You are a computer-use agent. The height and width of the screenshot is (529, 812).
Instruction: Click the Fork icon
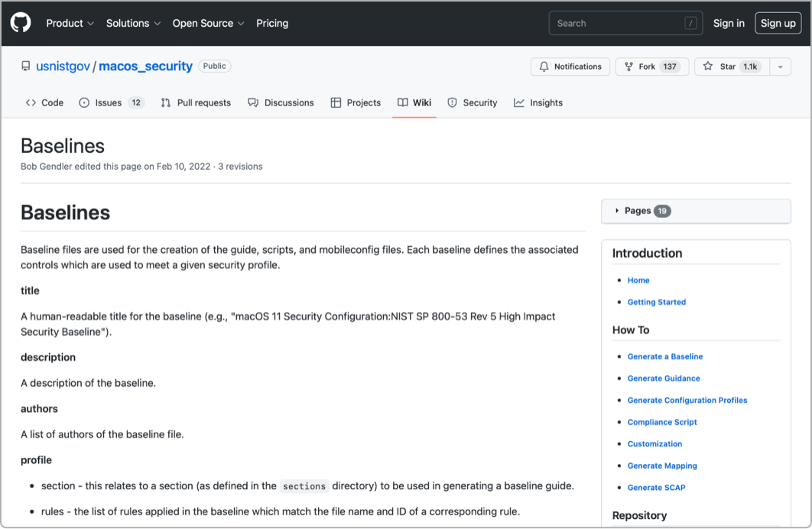pos(628,67)
